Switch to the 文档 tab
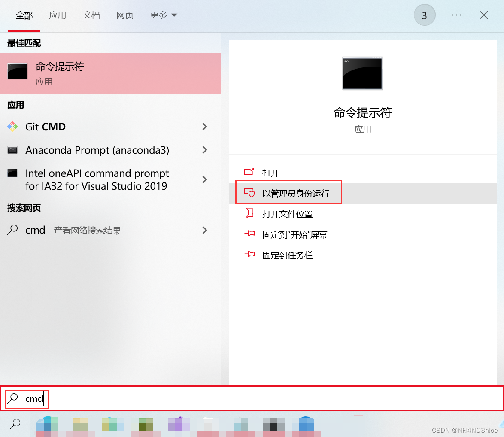This screenshot has width=504, height=437. pyautogui.click(x=91, y=15)
